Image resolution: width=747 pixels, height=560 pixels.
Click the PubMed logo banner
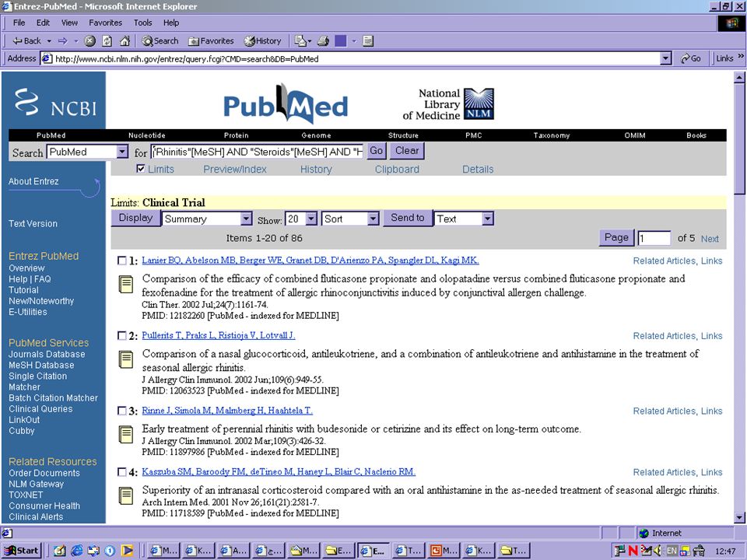point(286,104)
